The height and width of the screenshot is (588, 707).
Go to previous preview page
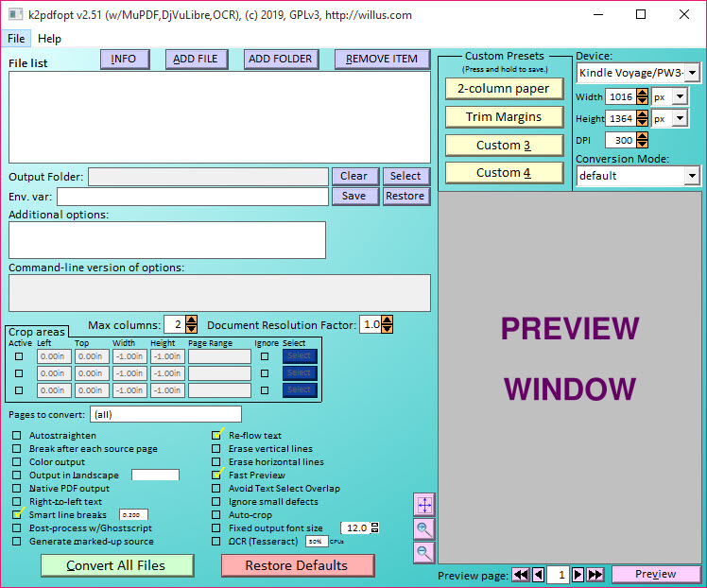click(x=539, y=575)
